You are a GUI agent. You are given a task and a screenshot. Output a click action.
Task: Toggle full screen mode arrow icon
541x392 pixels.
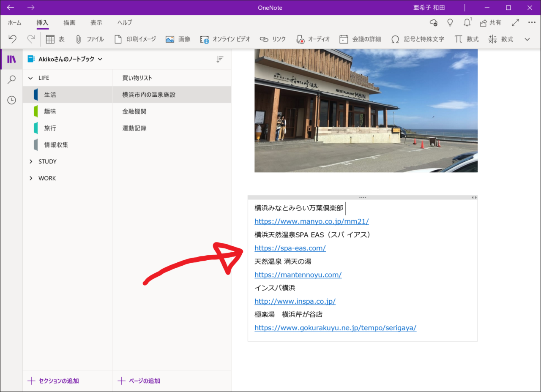pos(515,22)
